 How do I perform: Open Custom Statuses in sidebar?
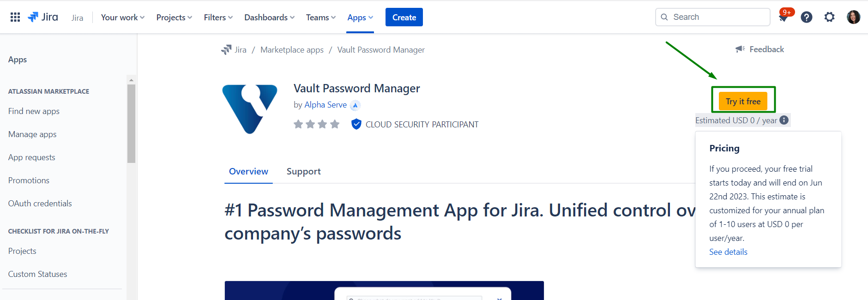point(37,274)
